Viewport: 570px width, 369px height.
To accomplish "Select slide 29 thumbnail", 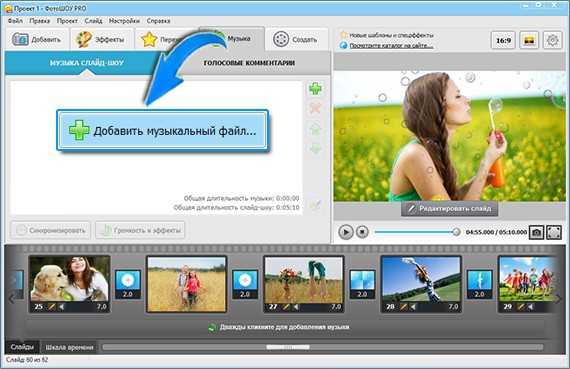I will pos(527,284).
